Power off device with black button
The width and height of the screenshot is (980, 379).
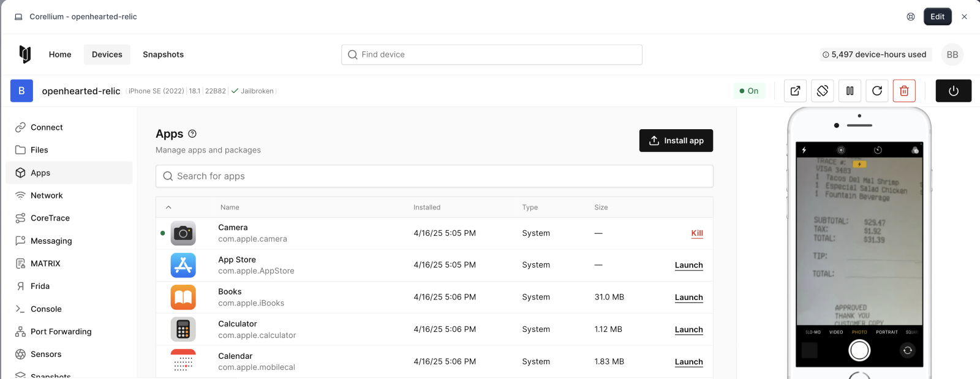tap(954, 91)
